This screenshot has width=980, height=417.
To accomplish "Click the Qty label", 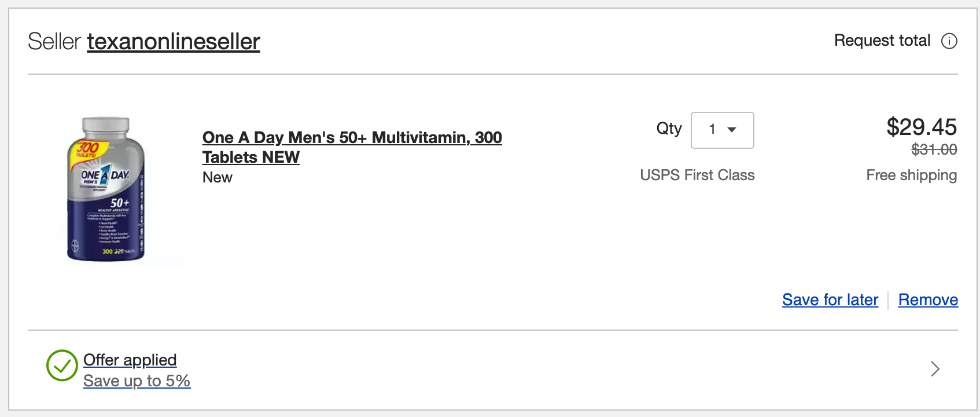I will coord(669,128).
